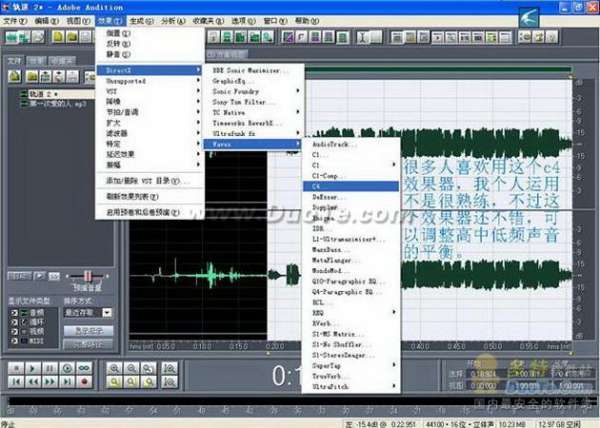The image size is (600, 428).
Task: Toggle the Play Looped infinity button
Action: point(84,367)
